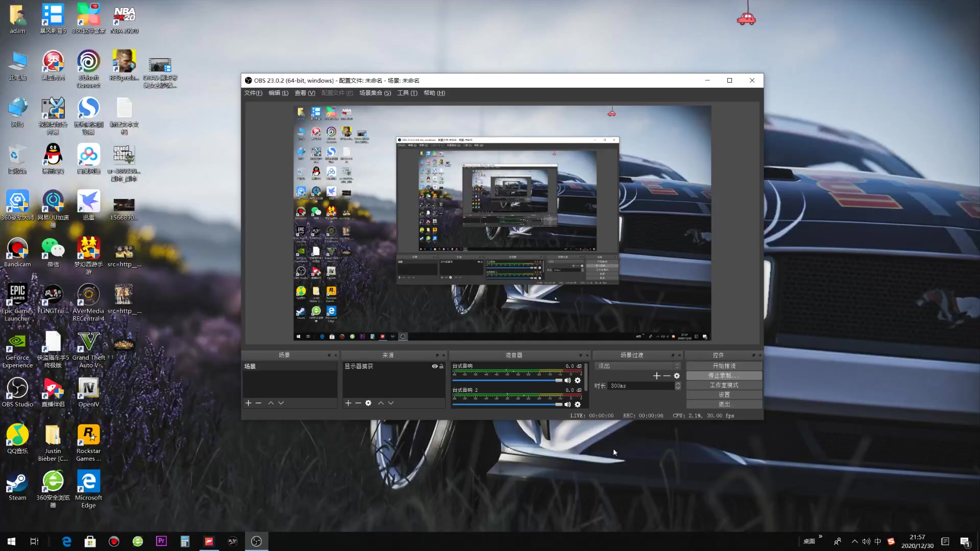The width and height of the screenshot is (980, 551).
Task: Remove the selected source with minus icon
Action: coord(358,403)
